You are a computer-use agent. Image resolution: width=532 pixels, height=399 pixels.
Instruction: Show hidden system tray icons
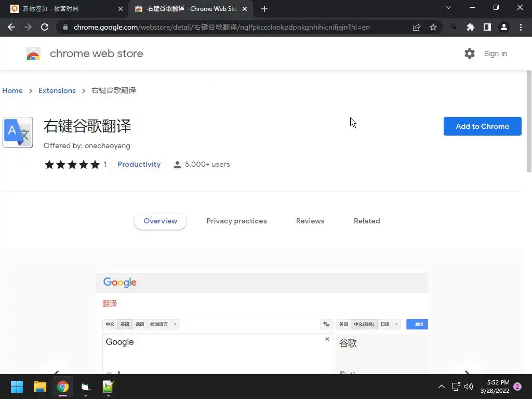pyautogui.click(x=442, y=387)
